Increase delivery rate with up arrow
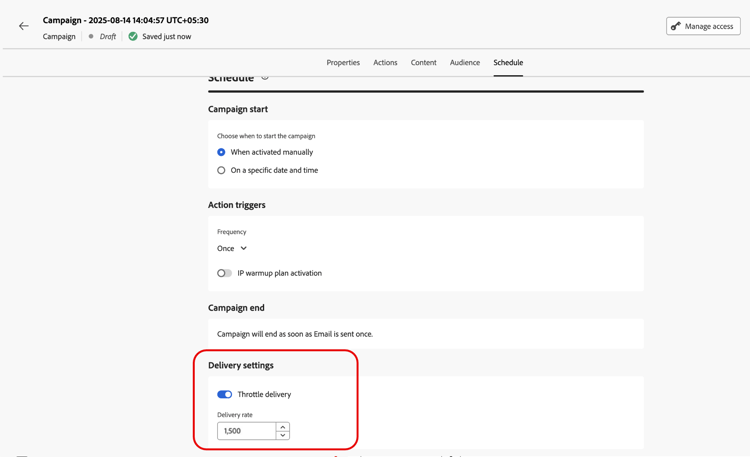Viewport: 750px width, 457px height. point(283,427)
